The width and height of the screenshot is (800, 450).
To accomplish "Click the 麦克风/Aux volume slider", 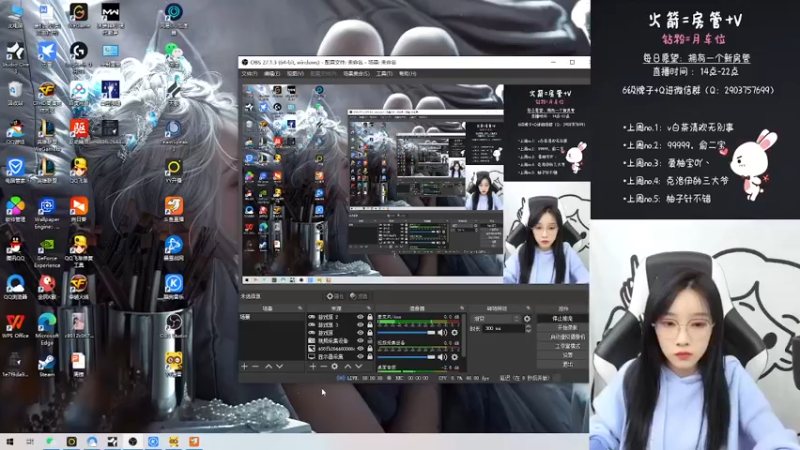I will coord(406,333).
